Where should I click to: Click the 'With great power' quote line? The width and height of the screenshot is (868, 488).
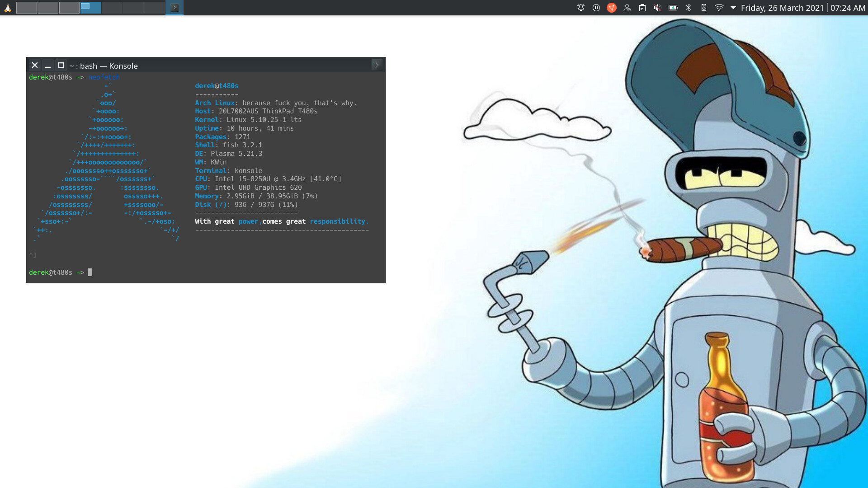pyautogui.click(x=282, y=221)
